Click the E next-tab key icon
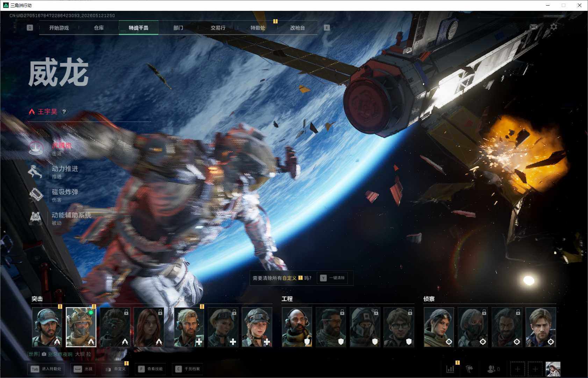The image size is (588, 378). (x=327, y=28)
